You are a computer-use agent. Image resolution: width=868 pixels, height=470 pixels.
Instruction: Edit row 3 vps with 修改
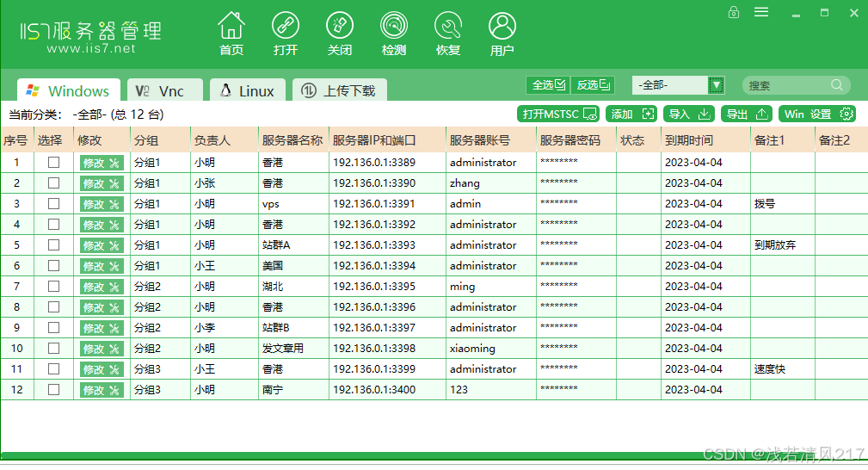102,204
